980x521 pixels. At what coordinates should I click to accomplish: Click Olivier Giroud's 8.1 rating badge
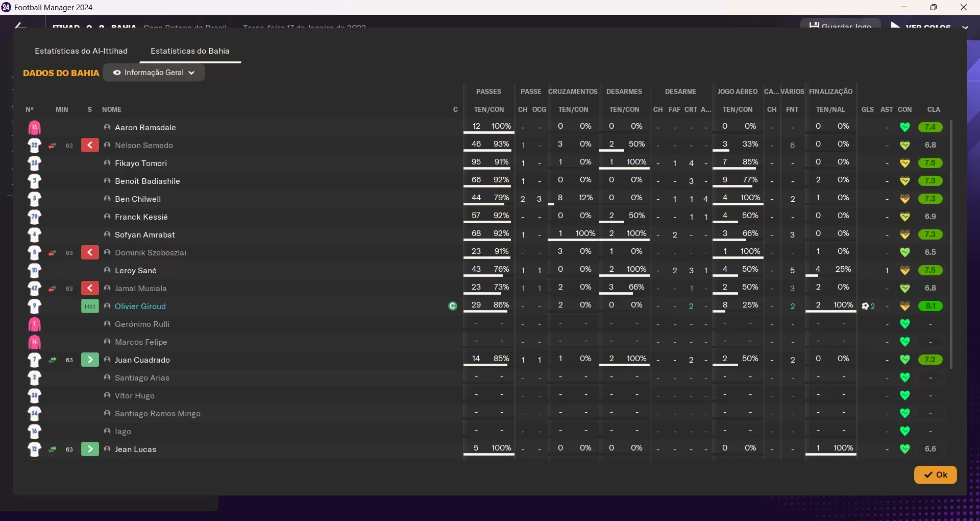point(930,306)
